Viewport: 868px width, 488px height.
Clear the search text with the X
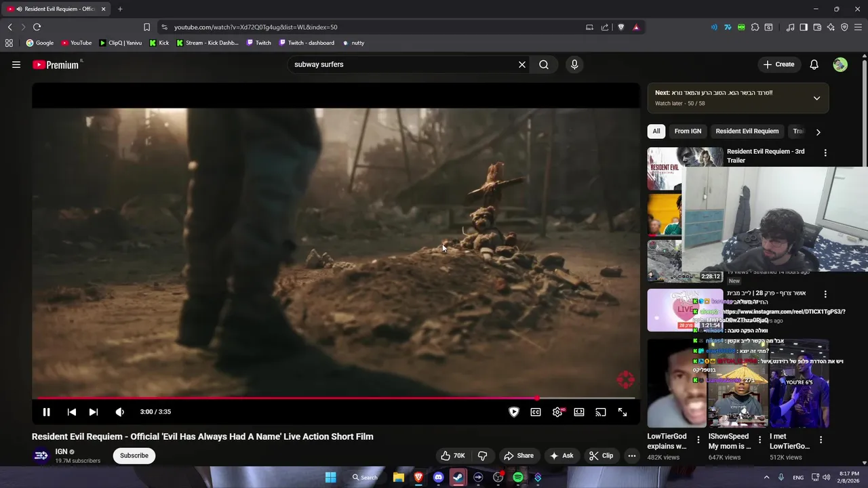coord(522,64)
